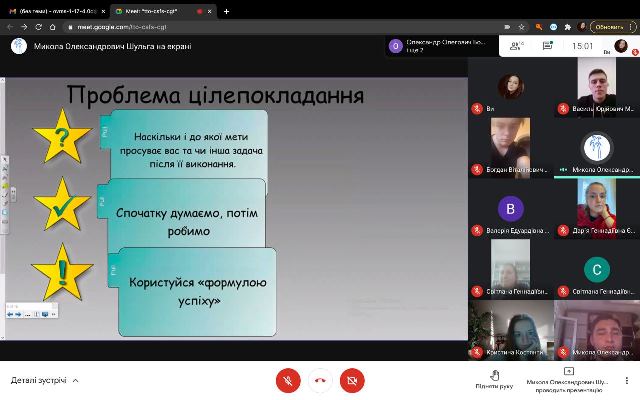Open the presentation sharing control
This screenshot has height=400, width=640.
[x=568, y=380]
